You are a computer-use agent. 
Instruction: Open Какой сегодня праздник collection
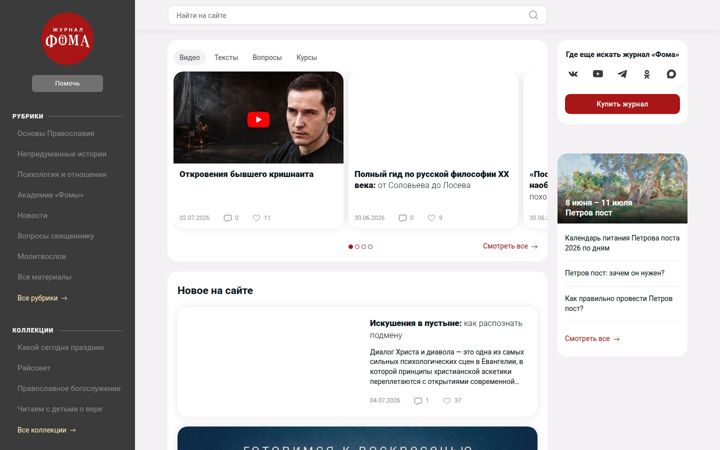pyautogui.click(x=61, y=348)
